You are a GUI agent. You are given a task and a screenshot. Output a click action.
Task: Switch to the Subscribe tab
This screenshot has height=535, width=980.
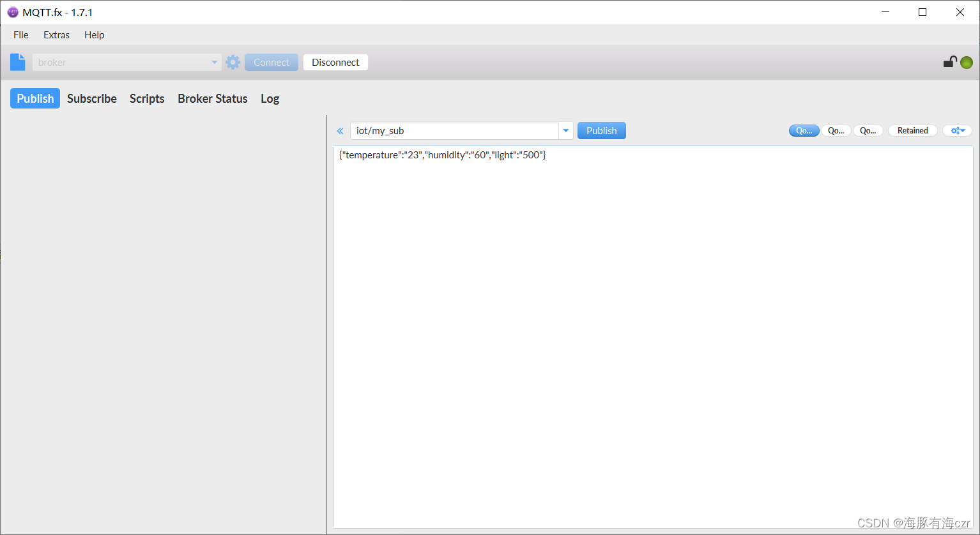pyautogui.click(x=92, y=98)
